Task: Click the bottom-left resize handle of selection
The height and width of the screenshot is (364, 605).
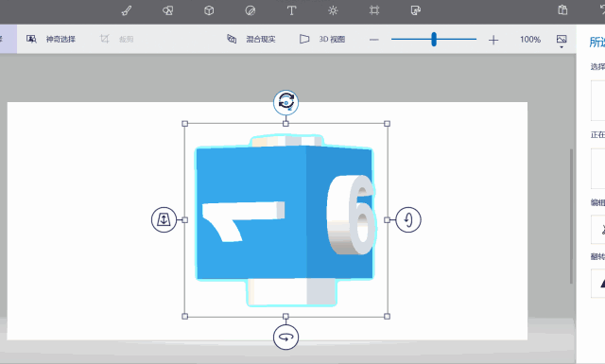Action: point(185,316)
